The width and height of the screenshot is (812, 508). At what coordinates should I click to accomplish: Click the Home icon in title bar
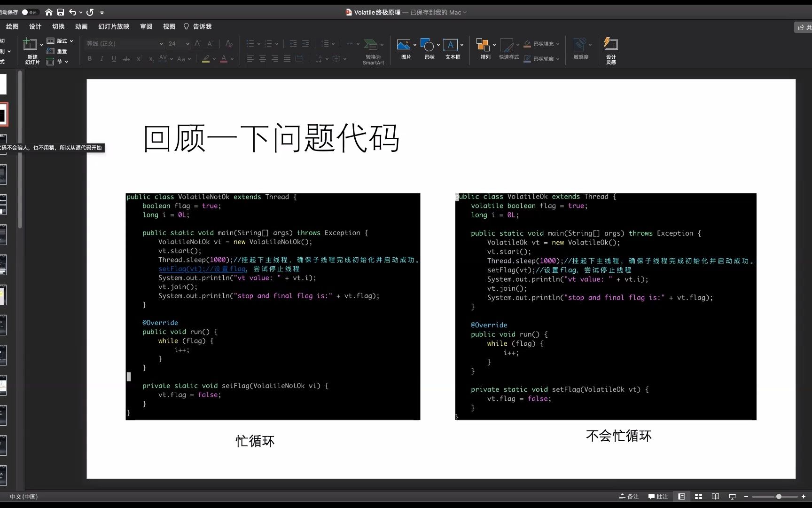click(x=48, y=12)
